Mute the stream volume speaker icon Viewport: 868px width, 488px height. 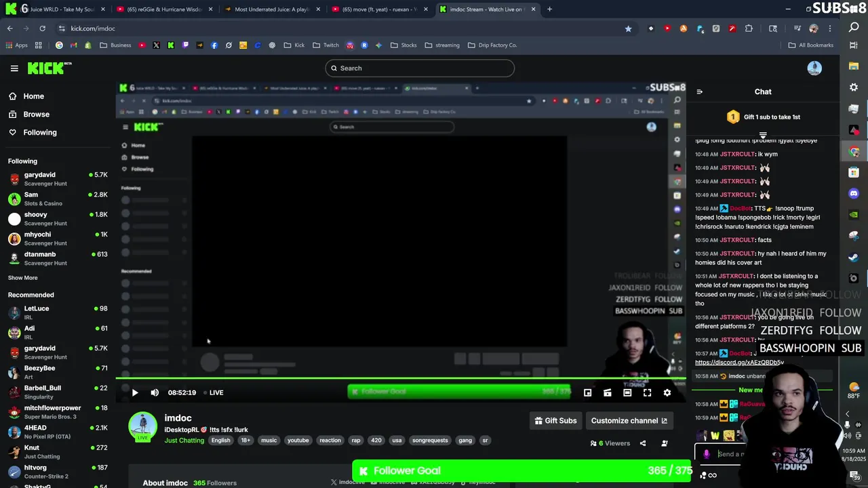(x=155, y=392)
